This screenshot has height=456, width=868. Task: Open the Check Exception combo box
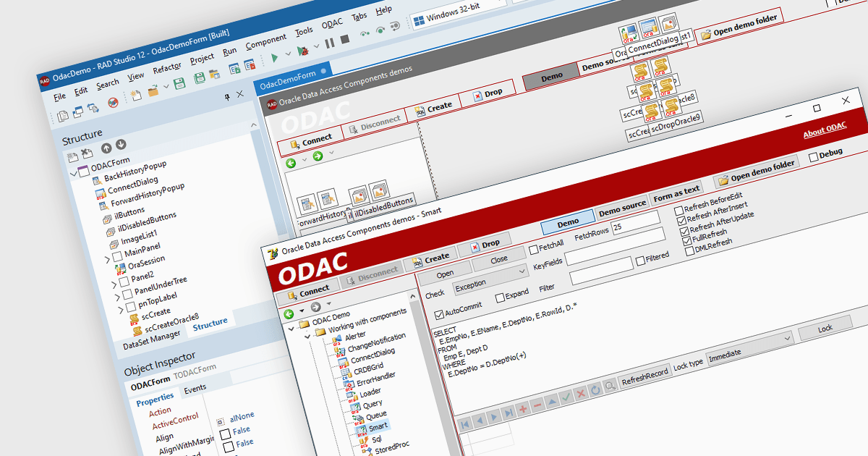(492, 280)
